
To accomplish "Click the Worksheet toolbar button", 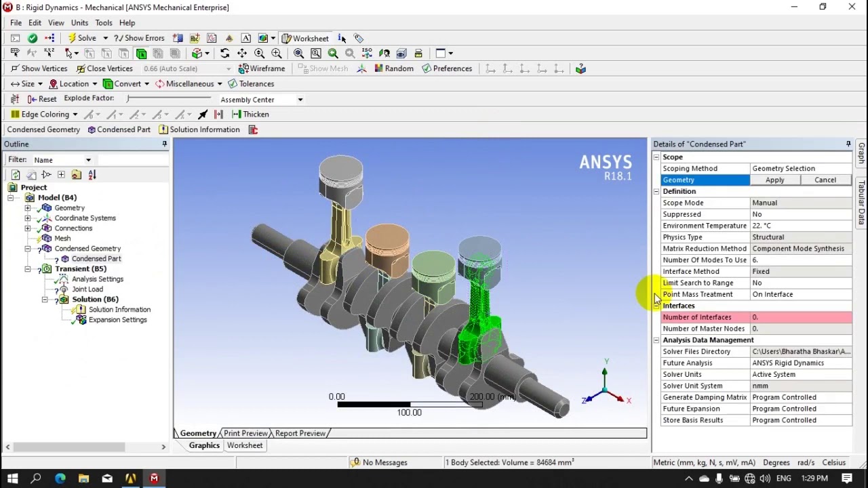I will coord(305,39).
